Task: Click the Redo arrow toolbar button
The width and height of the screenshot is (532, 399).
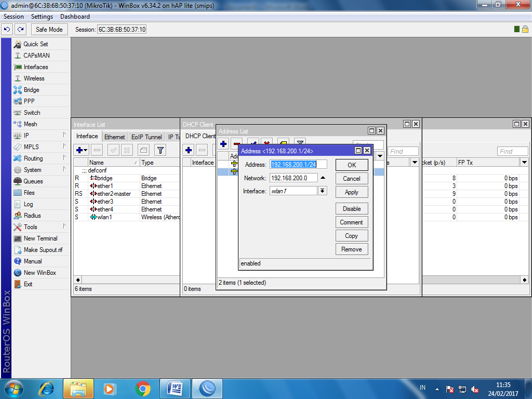Action: (20, 30)
